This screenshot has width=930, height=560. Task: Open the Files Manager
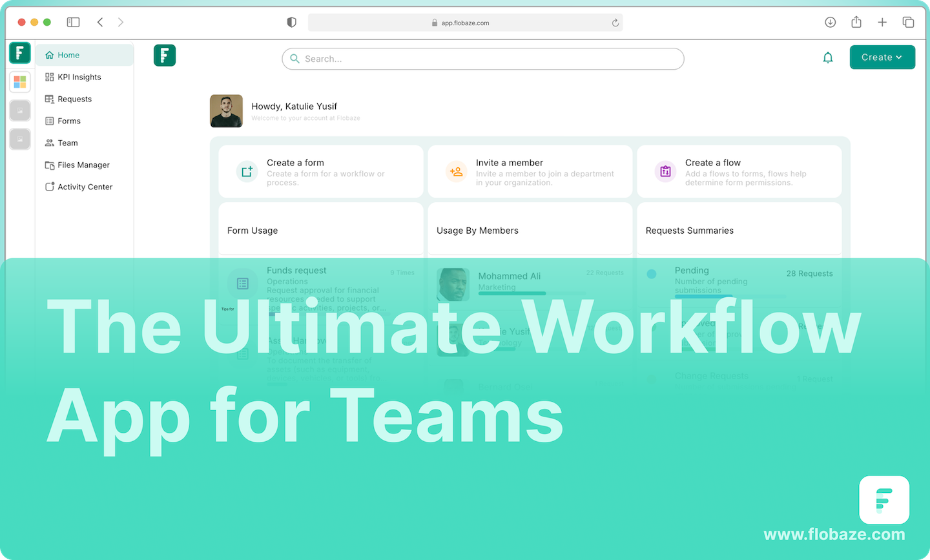pos(82,165)
